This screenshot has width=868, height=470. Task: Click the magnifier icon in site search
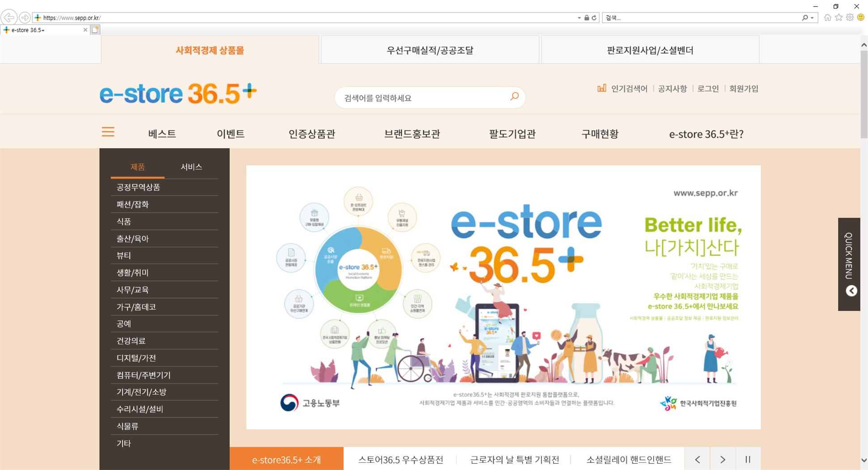click(514, 97)
